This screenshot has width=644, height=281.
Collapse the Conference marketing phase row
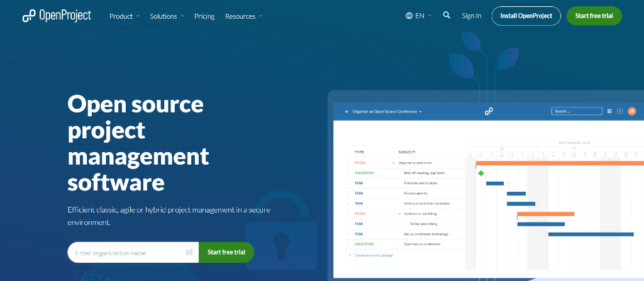pyautogui.click(x=399, y=214)
